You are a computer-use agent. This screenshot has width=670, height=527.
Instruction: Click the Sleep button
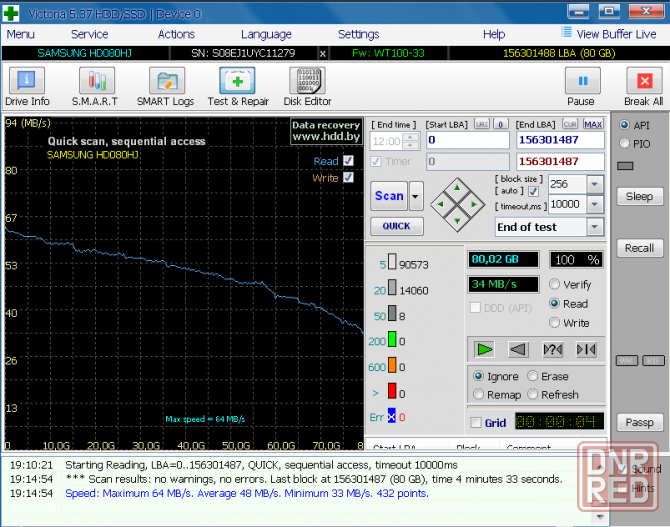point(639,196)
